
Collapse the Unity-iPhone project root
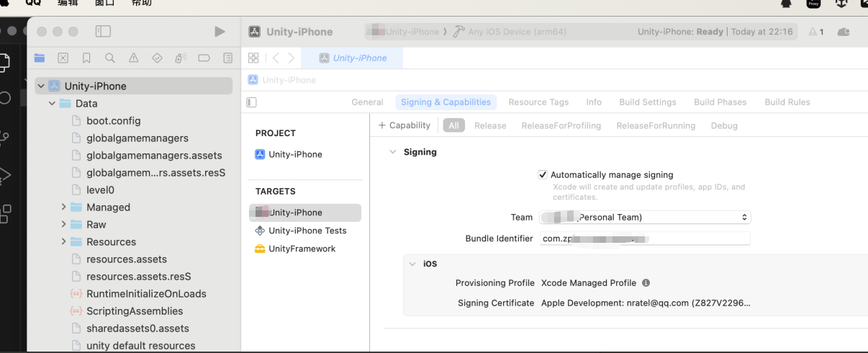click(x=40, y=86)
